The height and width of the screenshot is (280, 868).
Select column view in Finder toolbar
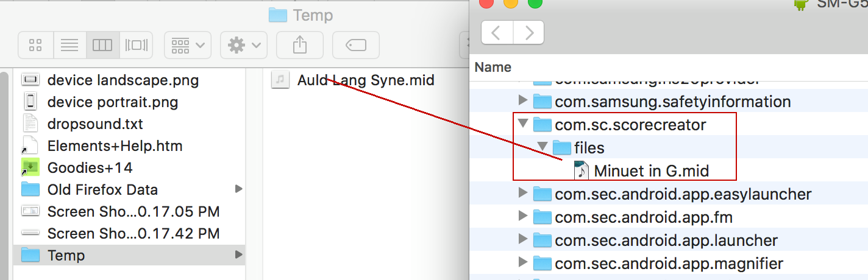[x=102, y=45]
